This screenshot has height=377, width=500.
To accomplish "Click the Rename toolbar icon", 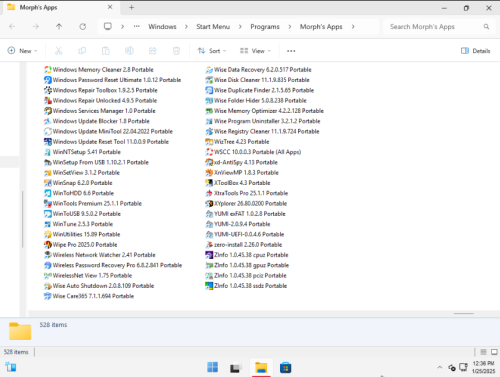I will [129, 51].
